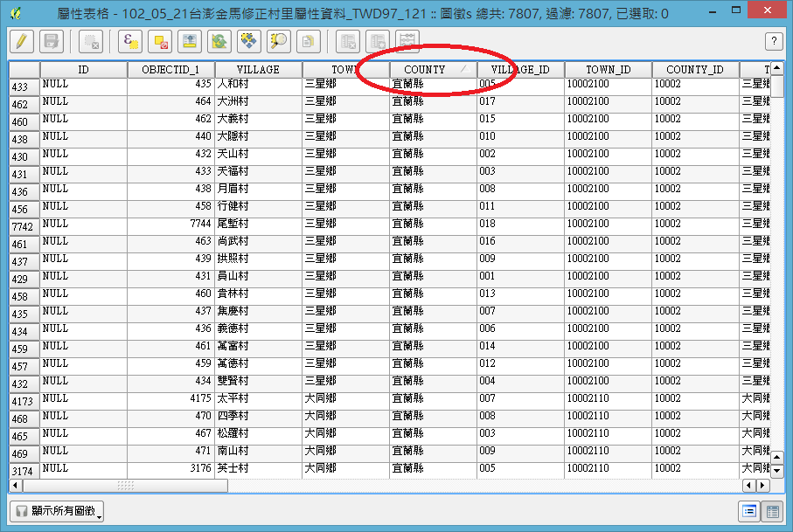Sort table by COUNTY column header
Screen dimensions: 793x532
425,70
